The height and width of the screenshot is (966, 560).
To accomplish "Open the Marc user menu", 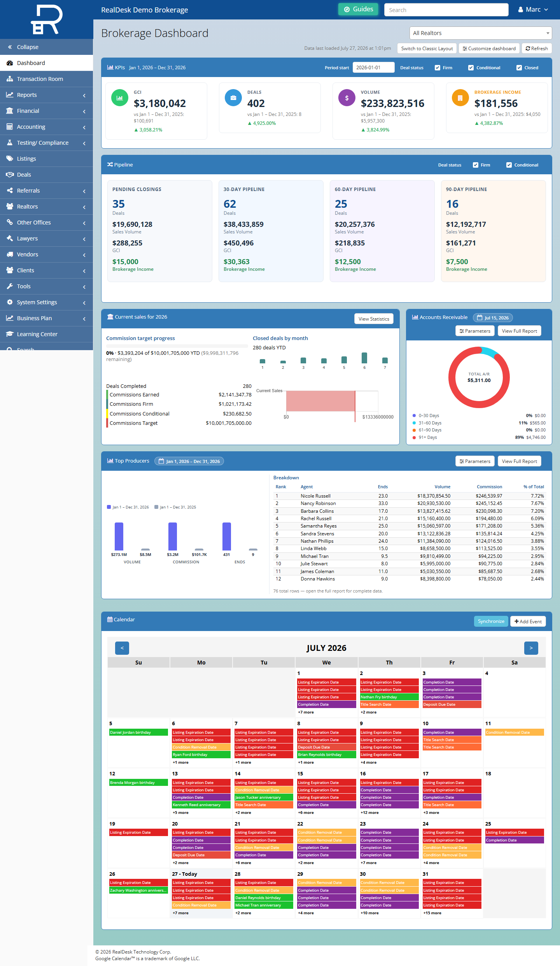I will click(533, 9).
